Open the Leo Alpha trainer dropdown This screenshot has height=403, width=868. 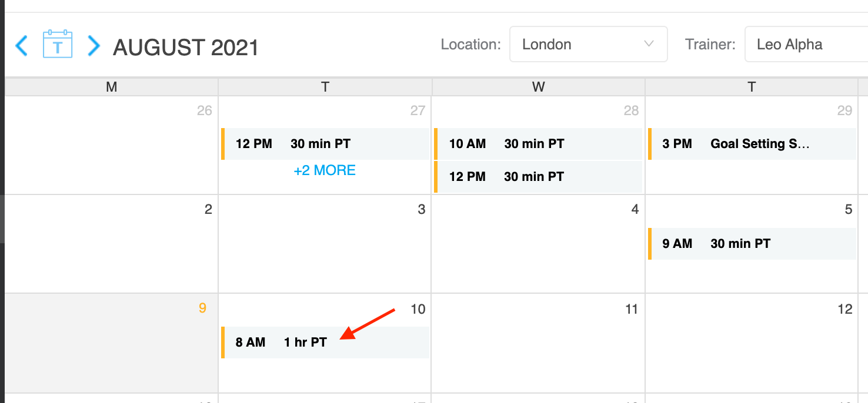coord(806,44)
